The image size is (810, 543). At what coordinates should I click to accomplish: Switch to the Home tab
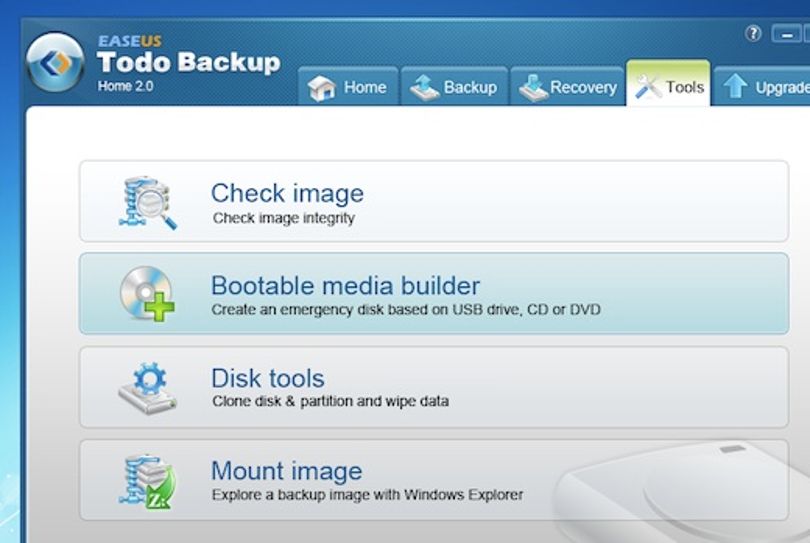tap(348, 86)
